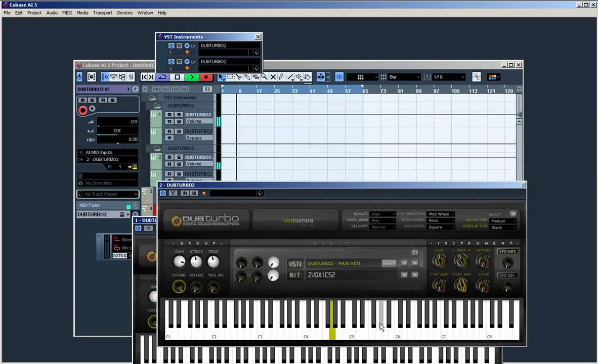This screenshot has height=364, width=598.
Task: Toggle Monitor speaker button in Inspector
Action: [92, 109]
